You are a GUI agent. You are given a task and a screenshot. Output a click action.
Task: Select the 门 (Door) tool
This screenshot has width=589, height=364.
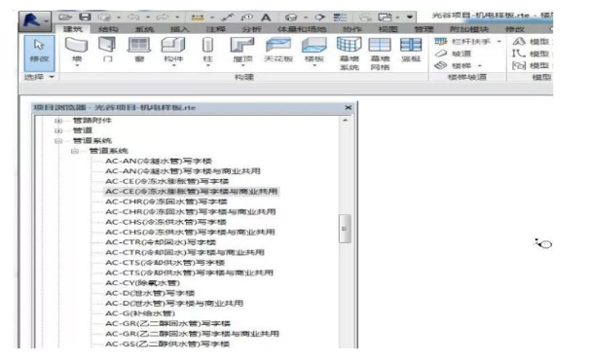[x=107, y=50]
